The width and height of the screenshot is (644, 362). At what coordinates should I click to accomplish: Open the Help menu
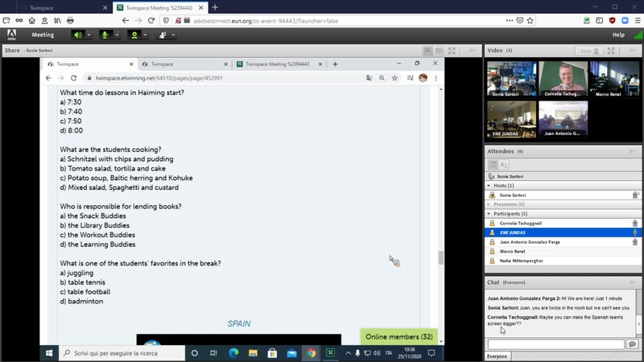(x=618, y=35)
